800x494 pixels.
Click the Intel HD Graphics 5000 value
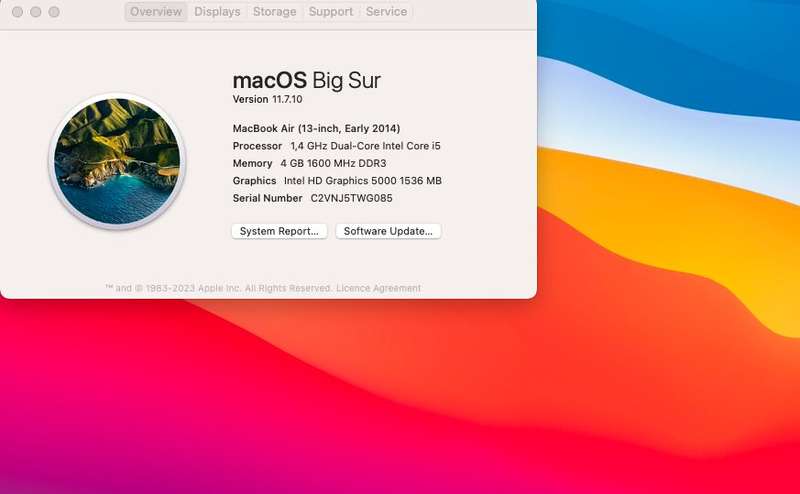363,181
